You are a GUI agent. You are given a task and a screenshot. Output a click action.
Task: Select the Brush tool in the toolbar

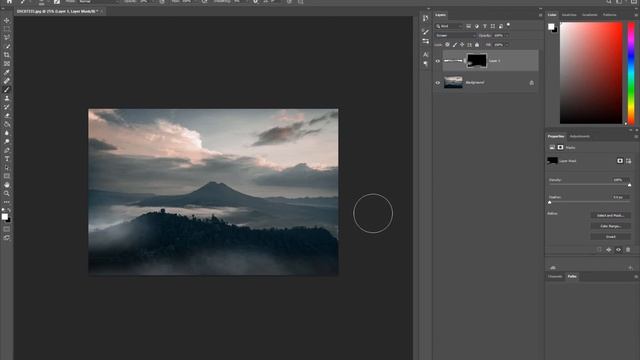[x=7, y=90]
